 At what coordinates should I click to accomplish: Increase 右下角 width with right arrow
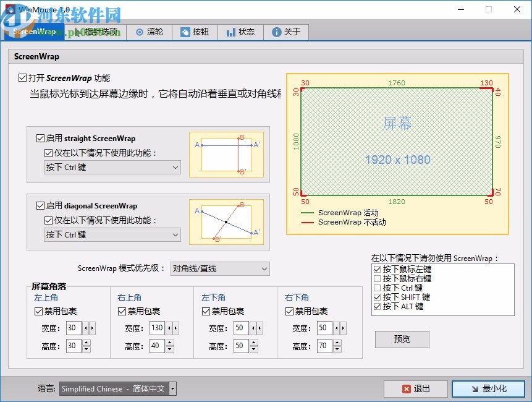click(343, 328)
